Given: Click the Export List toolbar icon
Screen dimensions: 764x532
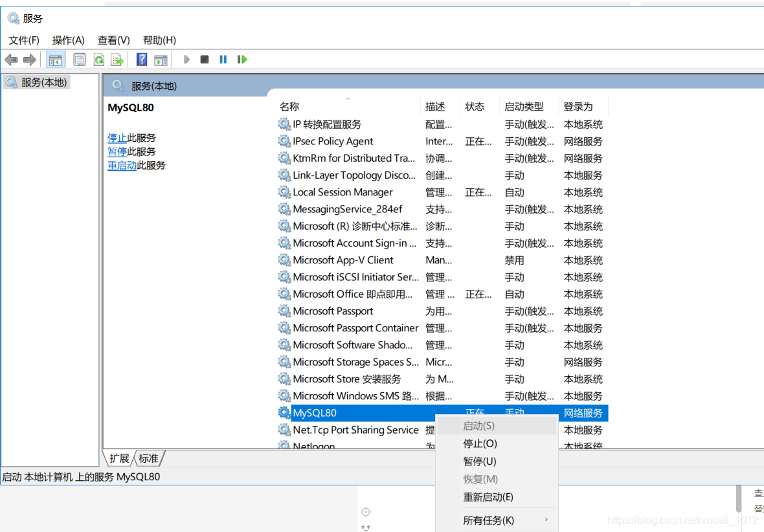Looking at the screenshot, I should (x=117, y=59).
